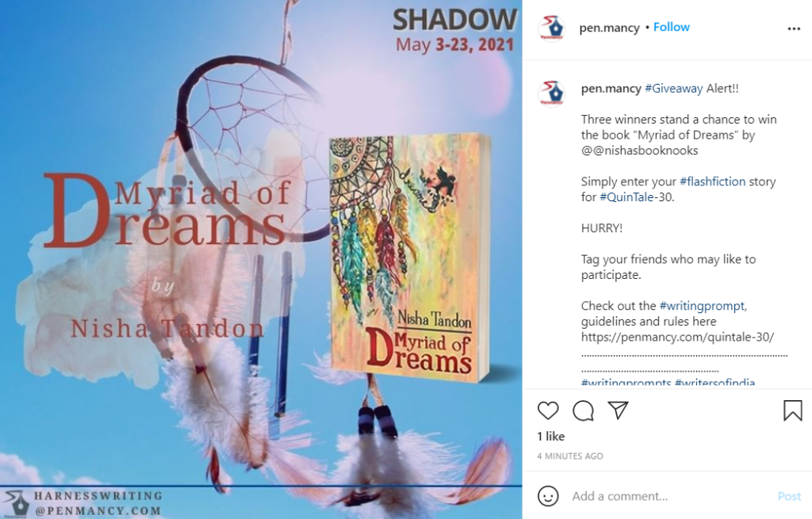
Task: Follow the pen.mancy account
Action: tap(671, 27)
